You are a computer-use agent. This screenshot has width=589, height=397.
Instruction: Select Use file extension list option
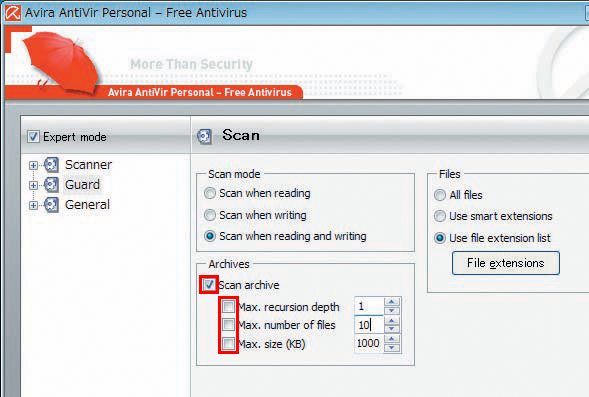(440, 238)
